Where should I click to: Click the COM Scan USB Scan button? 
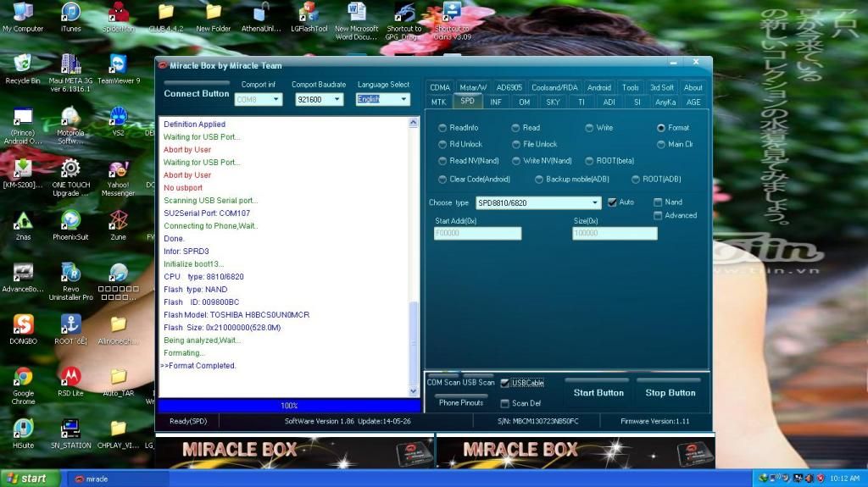(x=460, y=383)
